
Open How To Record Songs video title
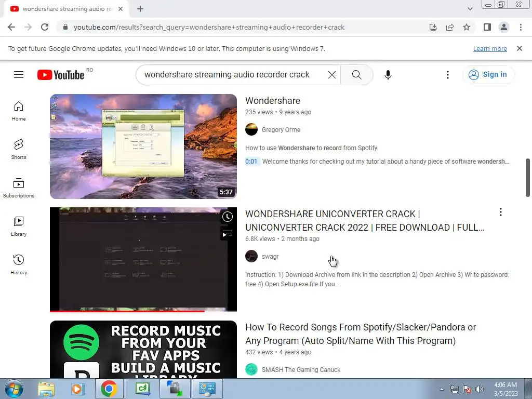[x=361, y=334]
